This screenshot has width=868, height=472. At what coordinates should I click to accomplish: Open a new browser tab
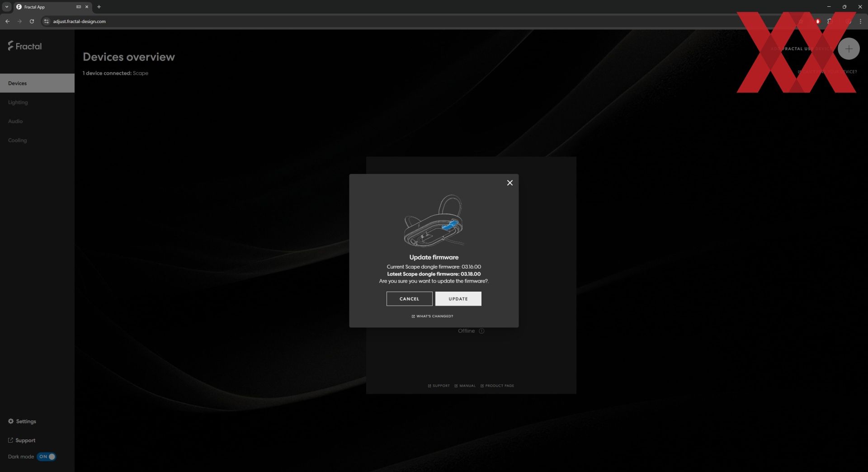click(x=99, y=7)
